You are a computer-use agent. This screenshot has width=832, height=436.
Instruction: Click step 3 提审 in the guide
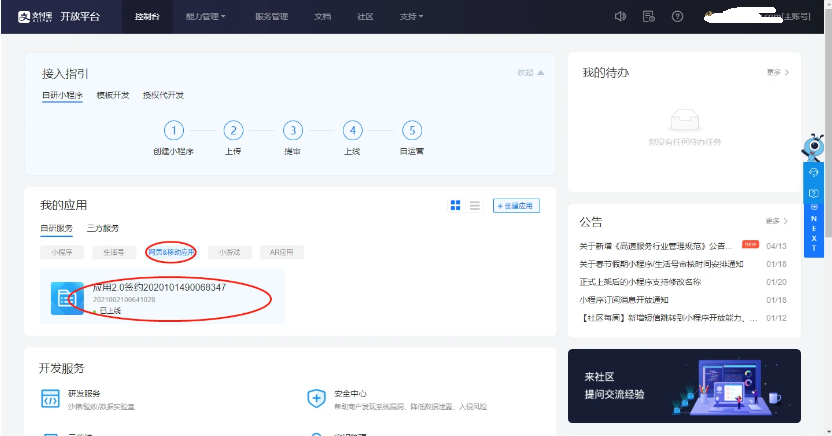(292, 131)
